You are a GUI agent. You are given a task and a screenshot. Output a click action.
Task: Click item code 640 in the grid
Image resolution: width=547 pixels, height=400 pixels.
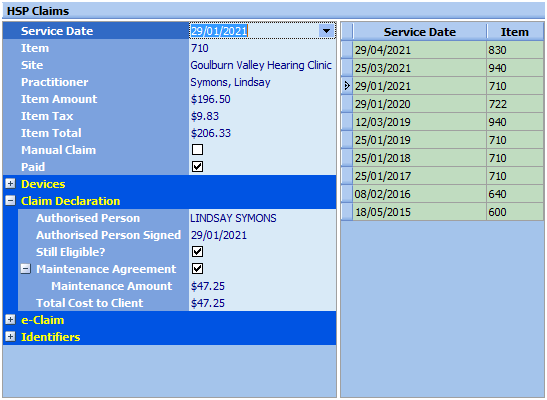point(515,194)
